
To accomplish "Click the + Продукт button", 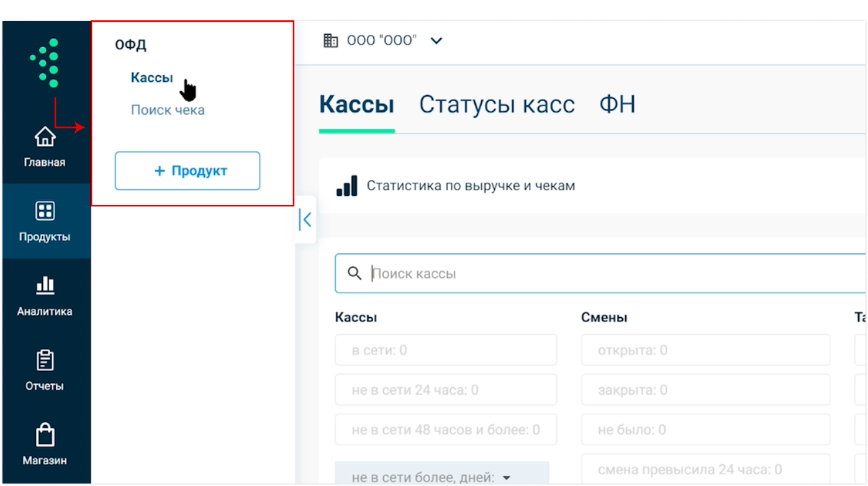I will 187,171.
